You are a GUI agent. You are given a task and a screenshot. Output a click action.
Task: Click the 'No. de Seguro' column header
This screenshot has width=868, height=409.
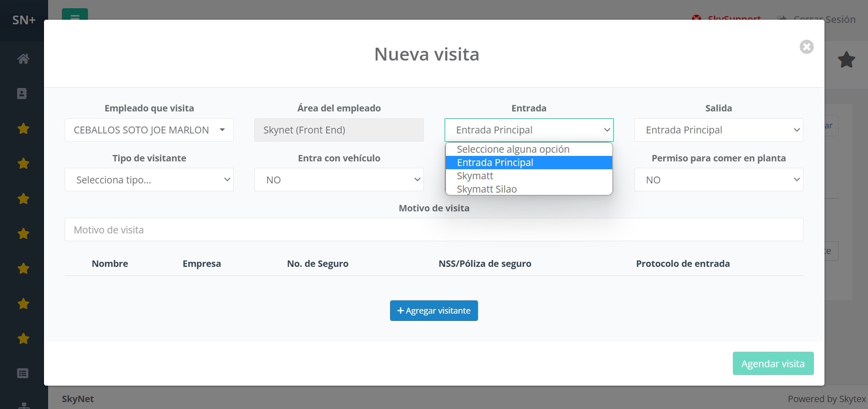pos(318,264)
